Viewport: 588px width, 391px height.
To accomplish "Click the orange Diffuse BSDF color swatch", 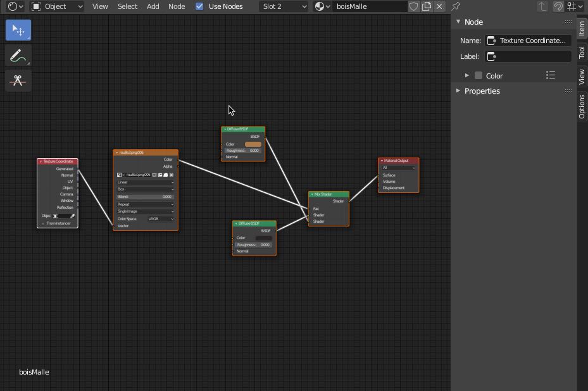I will pyautogui.click(x=253, y=144).
